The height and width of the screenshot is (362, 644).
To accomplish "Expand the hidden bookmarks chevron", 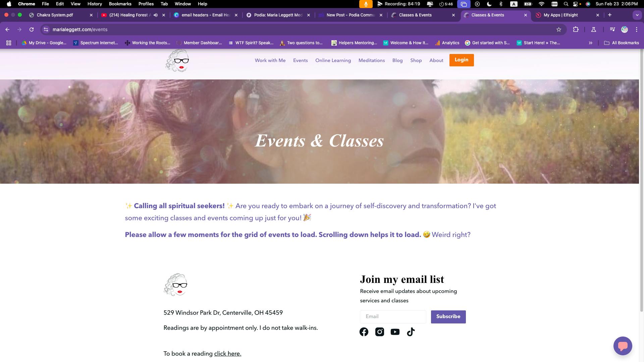I will 591,43.
